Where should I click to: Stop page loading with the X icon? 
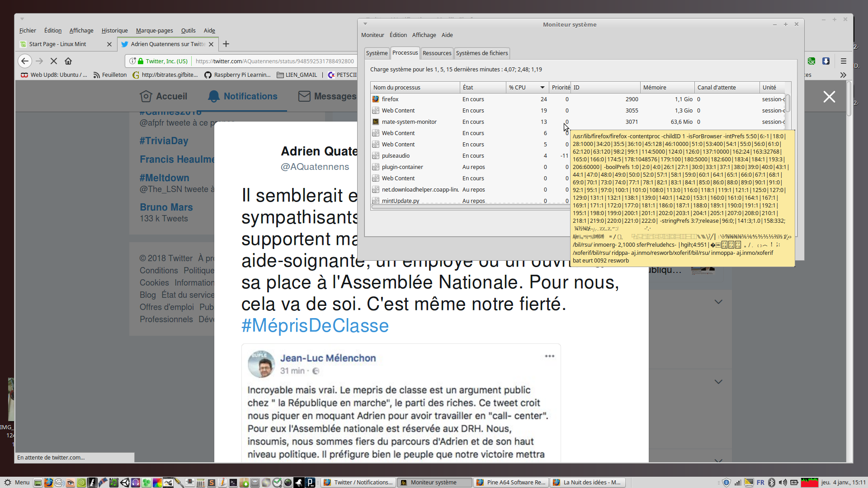pos(53,61)
